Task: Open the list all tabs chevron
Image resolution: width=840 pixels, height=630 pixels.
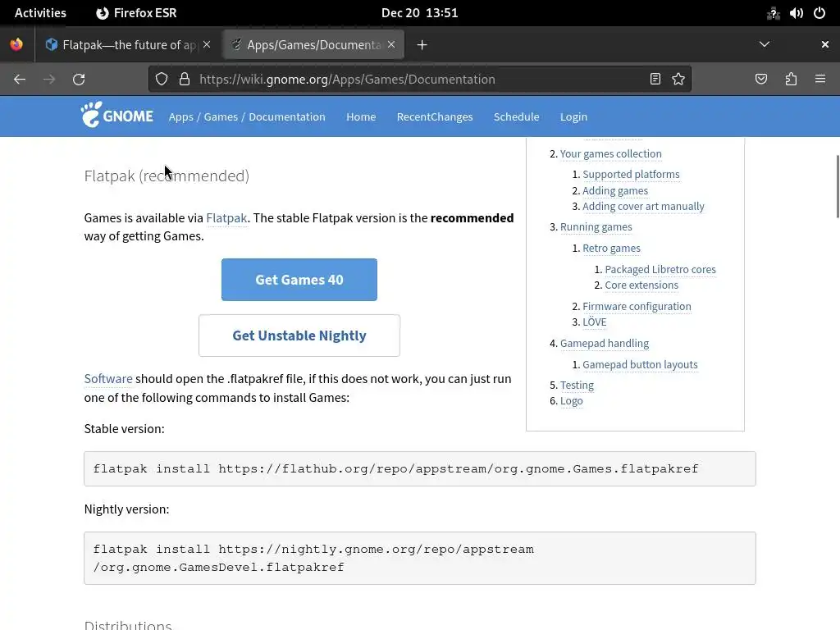Action: point(765,44)
